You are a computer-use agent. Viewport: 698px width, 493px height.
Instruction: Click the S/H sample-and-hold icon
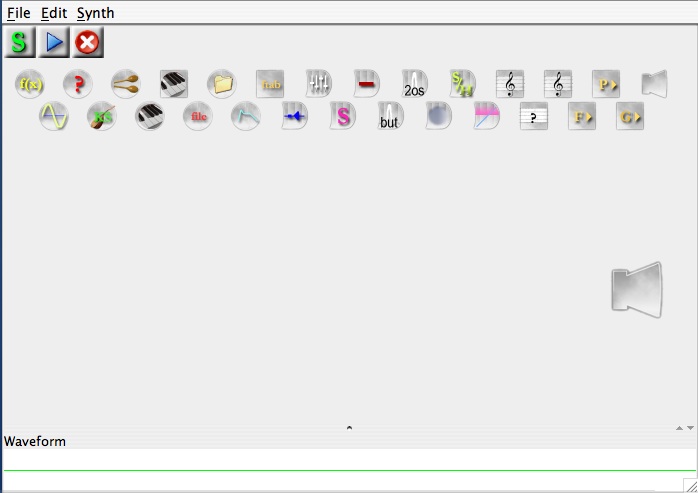coord(462,84)
